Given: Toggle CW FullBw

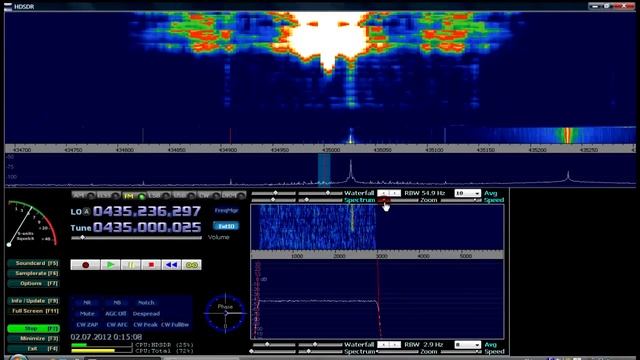Looking at the screenshot, I should click(175, 324).
